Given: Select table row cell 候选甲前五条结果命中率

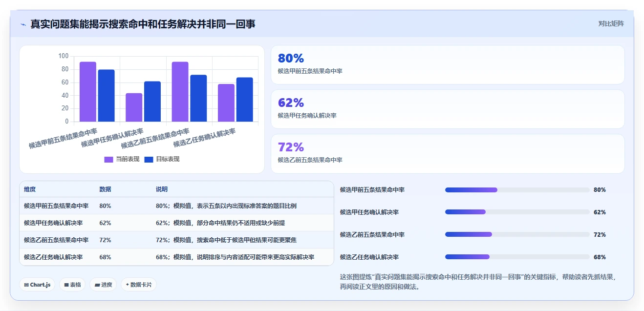Looking at the screenshot, I should click(x=56, y=206).
